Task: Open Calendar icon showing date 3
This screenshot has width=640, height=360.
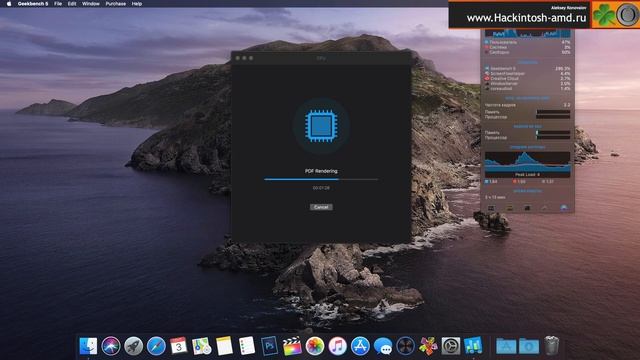Action: coord(179,346)
